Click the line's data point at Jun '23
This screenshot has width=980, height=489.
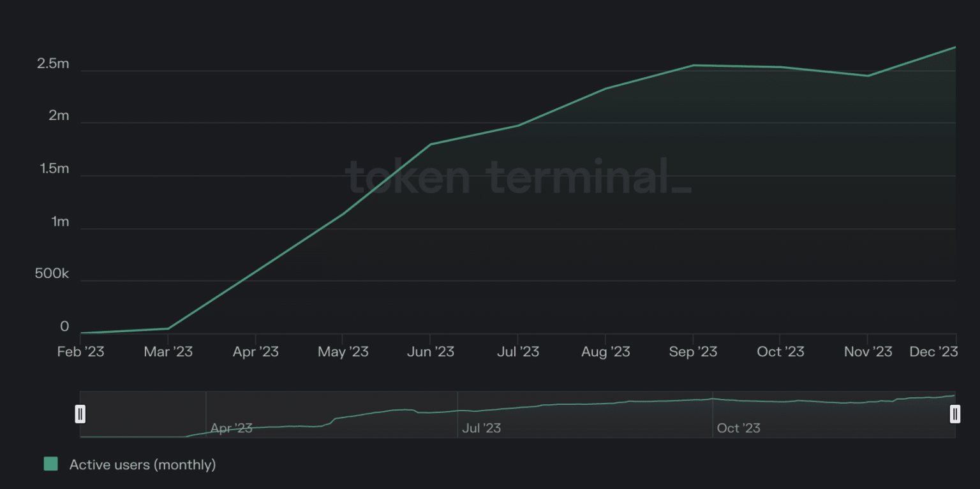pyautogui.click(x=431, y=145)
